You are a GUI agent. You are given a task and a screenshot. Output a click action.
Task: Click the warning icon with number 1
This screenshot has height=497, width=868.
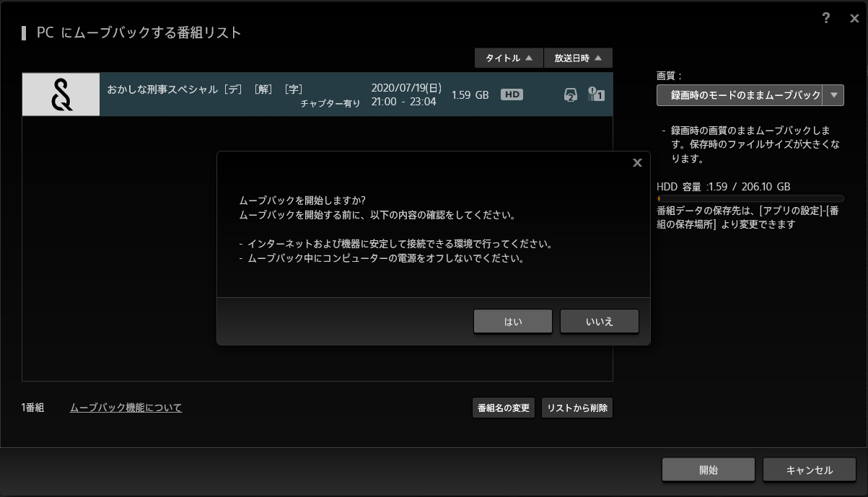click(x=596, y=94)
